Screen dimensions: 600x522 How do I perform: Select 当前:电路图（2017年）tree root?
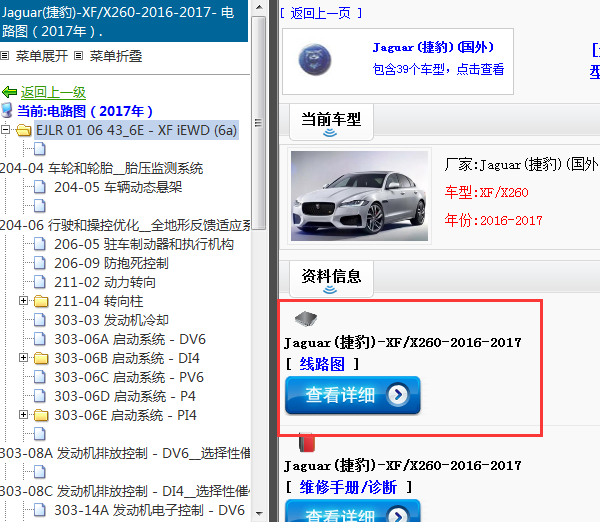point(85,111)
